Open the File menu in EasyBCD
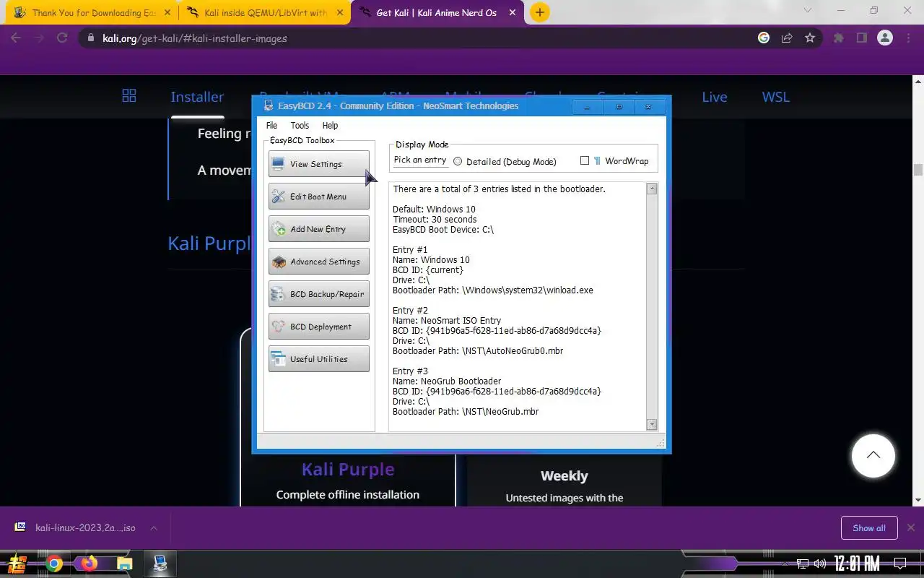The width and height of the screenshot is (924, 578). pyautogui.click(x=271, y=126)
